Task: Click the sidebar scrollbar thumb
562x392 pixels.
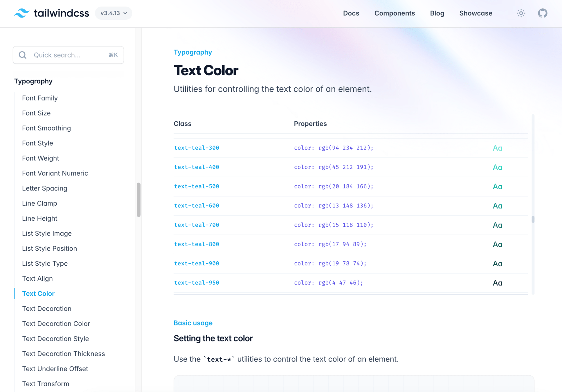Action: (138, 199)
